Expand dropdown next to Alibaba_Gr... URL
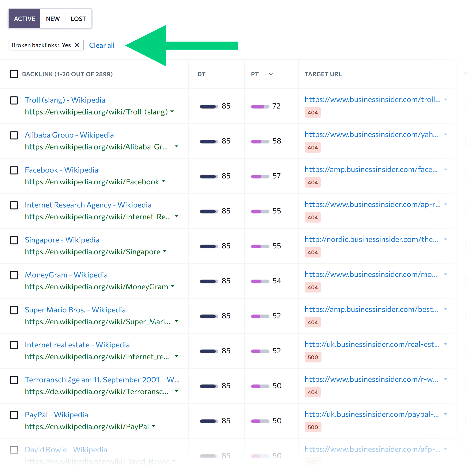 [x=177, y=147]
